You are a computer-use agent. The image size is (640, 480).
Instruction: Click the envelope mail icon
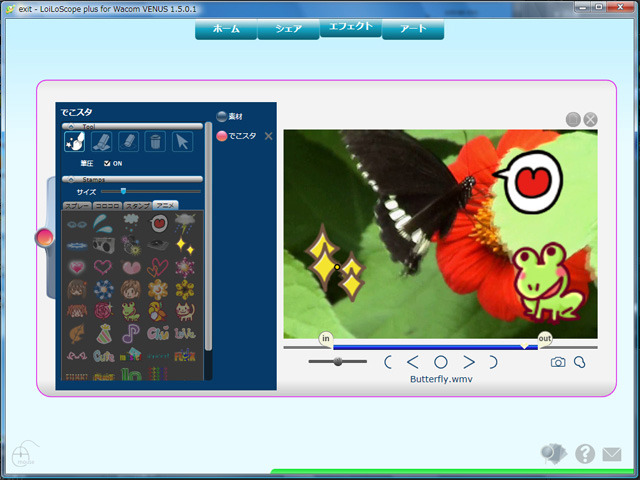(x=612, y=454)
